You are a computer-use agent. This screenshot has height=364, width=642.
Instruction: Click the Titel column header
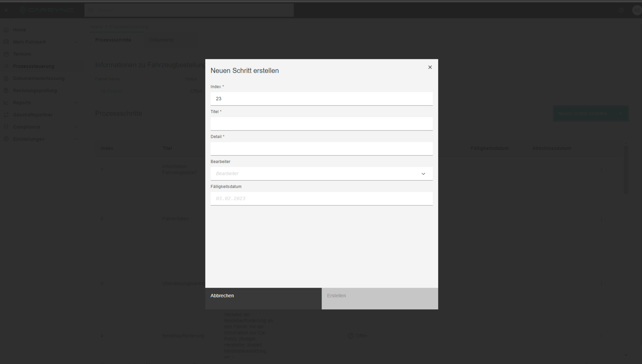(167, 148)
